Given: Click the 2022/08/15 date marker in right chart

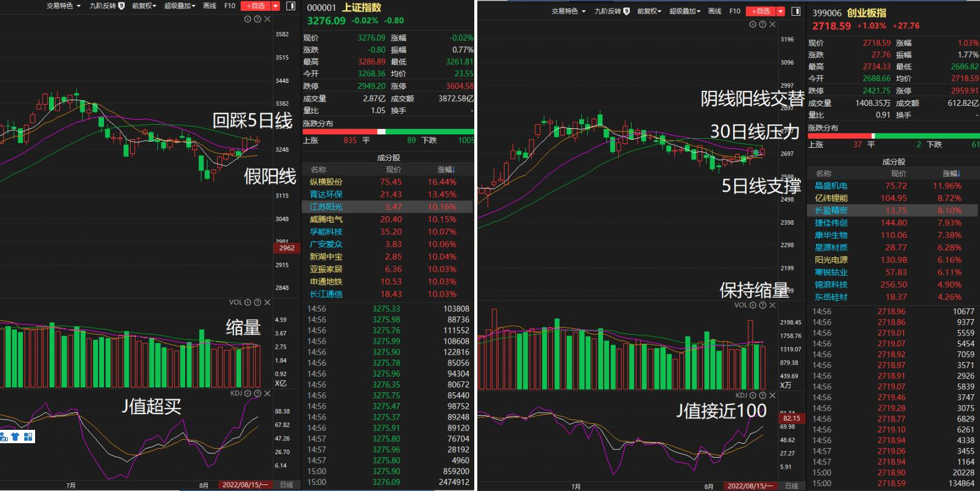Looking at the screenshot, I should (750, 486).
